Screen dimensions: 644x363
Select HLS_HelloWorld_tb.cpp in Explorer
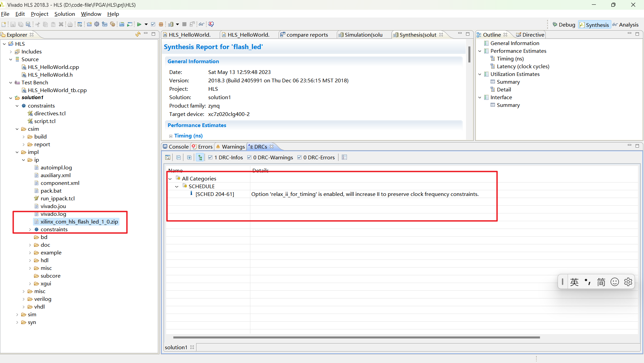[57, 90]
